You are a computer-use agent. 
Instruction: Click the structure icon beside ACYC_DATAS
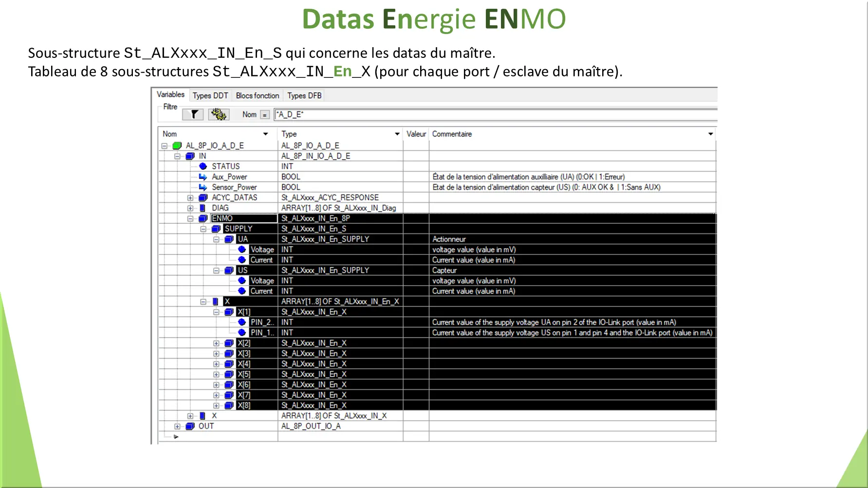pyautogui.click(x=203, y=198)
